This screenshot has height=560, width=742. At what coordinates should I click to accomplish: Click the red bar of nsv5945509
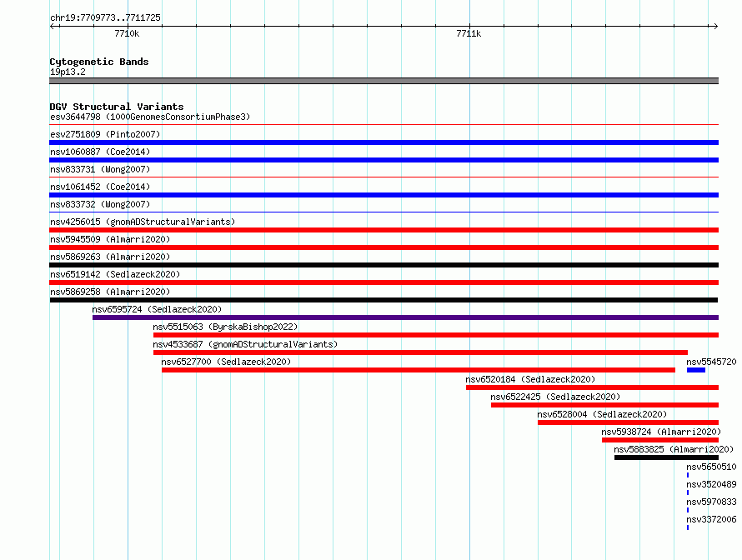(x=384, y=247)
